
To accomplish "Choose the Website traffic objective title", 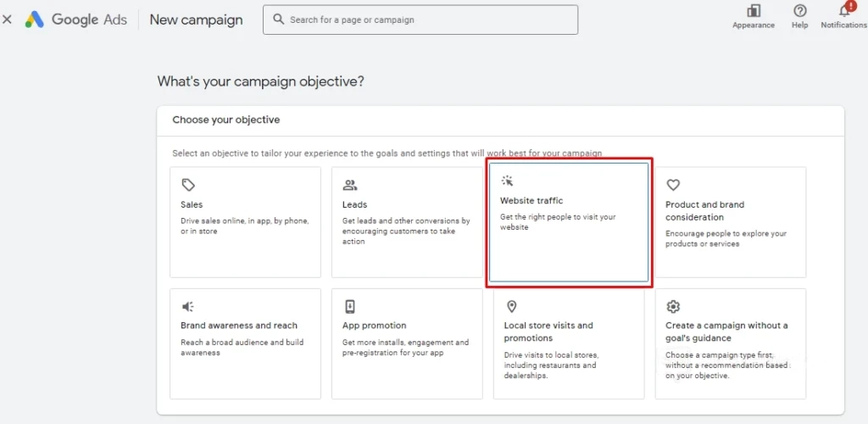I will coord(531,200).
